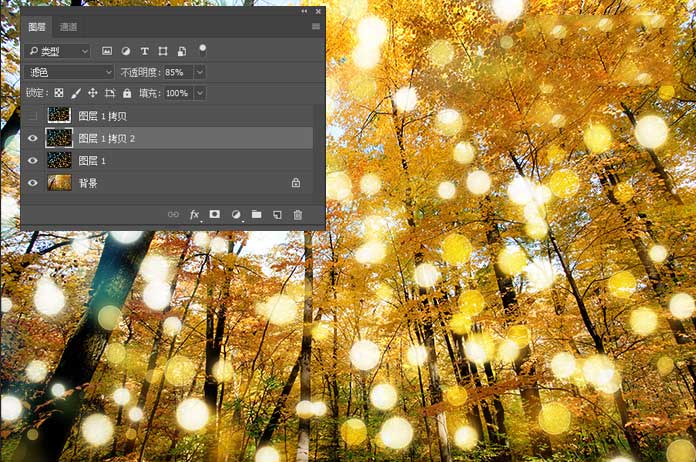Toggle the layer filtering on/off switch
This screenshot has height=462, width=696.
[202, 50]
